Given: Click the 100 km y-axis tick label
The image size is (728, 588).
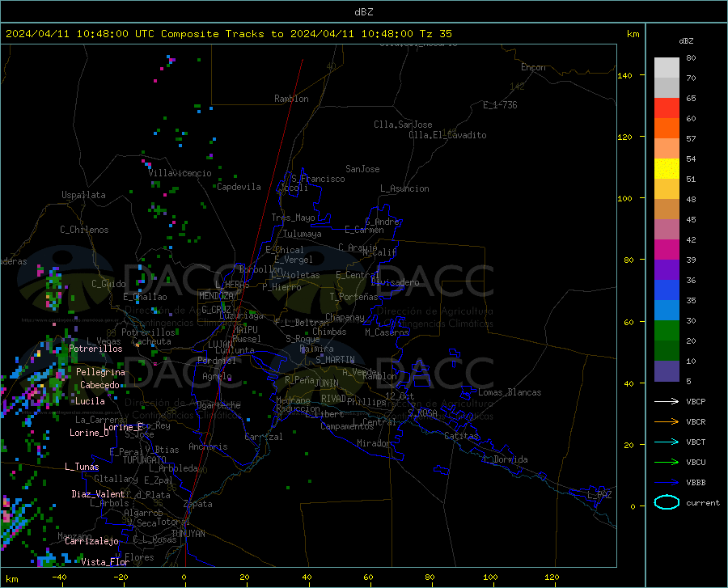Looking at the screenshot, I should point(624,199).
